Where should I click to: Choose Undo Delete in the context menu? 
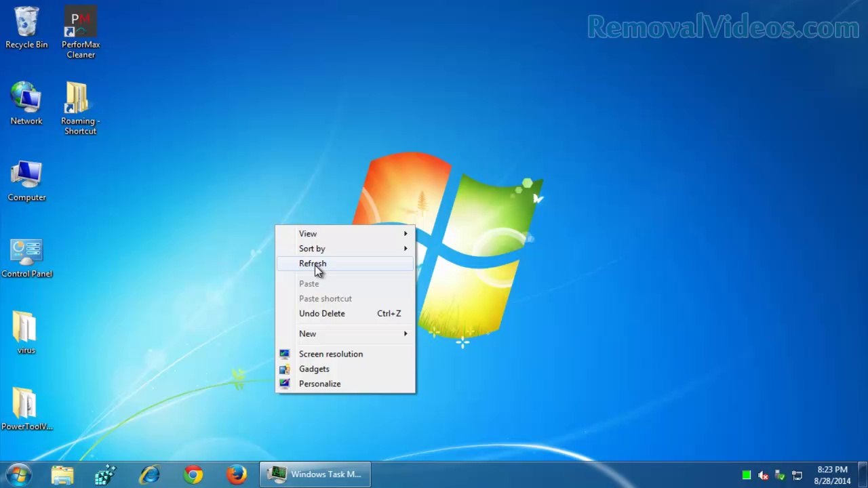click(x=345, y=314)
